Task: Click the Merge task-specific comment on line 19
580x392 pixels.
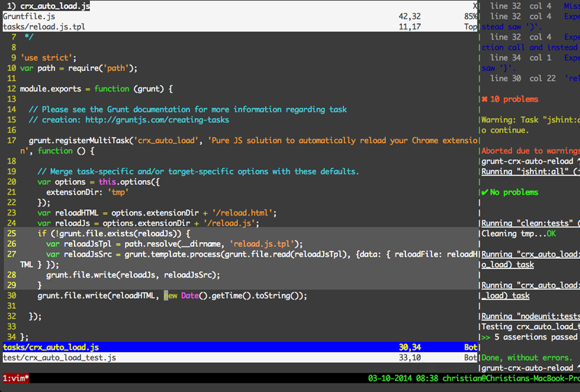Action: (x=198, y=172)
